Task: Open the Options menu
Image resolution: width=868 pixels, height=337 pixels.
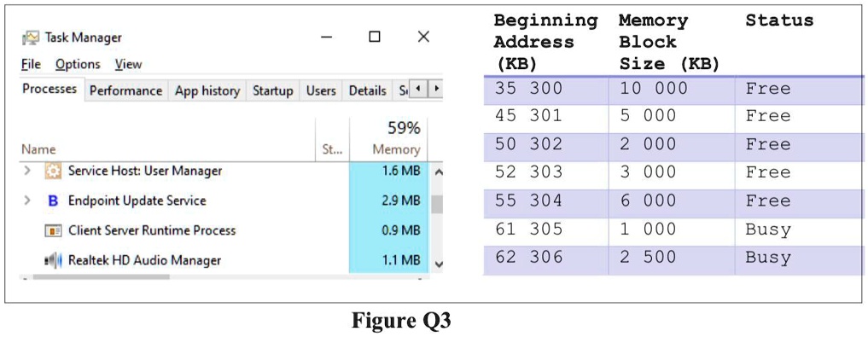Action: [78, 64]
